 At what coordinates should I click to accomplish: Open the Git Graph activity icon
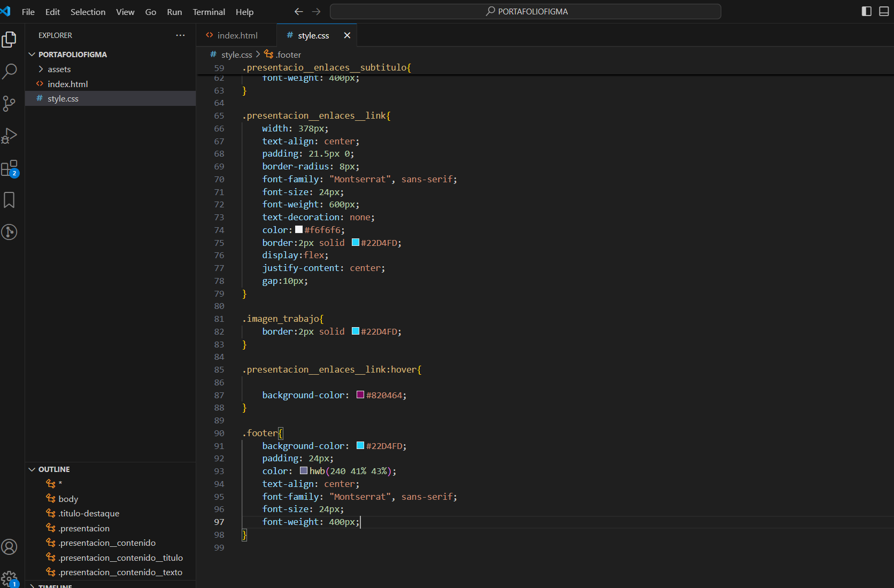tap(10, 232)
